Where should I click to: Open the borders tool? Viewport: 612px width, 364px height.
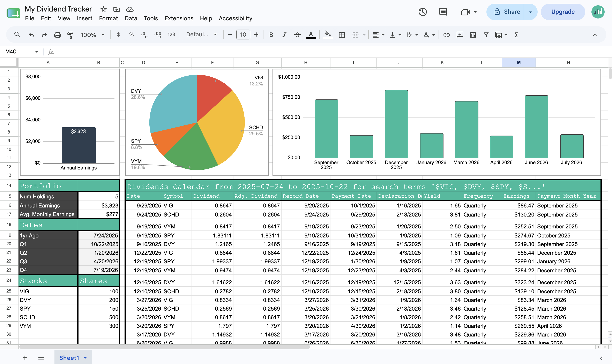pos(342,35)
